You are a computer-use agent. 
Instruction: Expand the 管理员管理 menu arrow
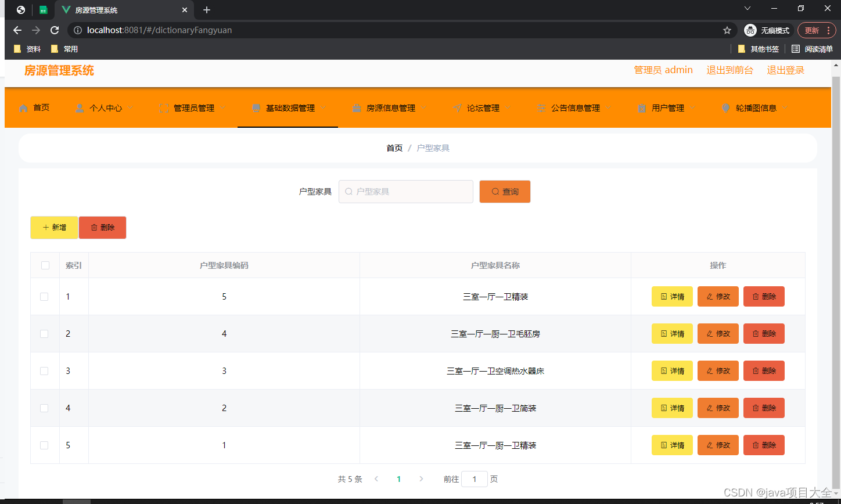point(223,108)
